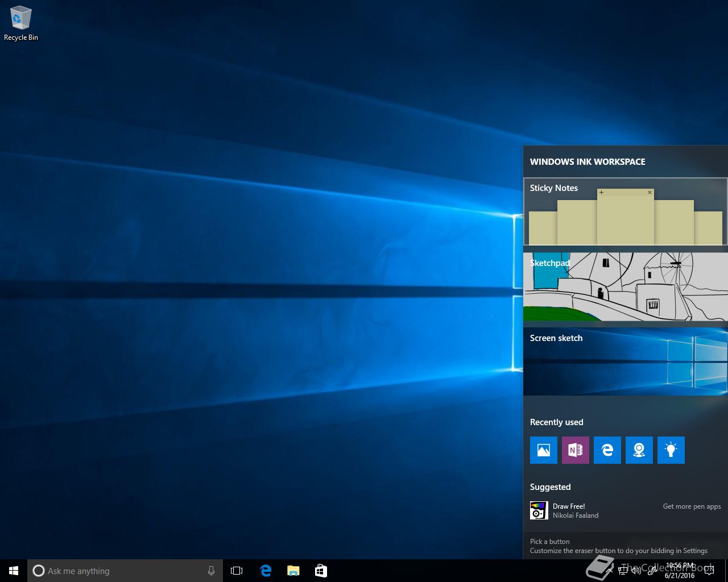Viewport: 728px width, 582px height.
Task: Open the Recycle Bin desktop icon
Action: coord(21,23)
